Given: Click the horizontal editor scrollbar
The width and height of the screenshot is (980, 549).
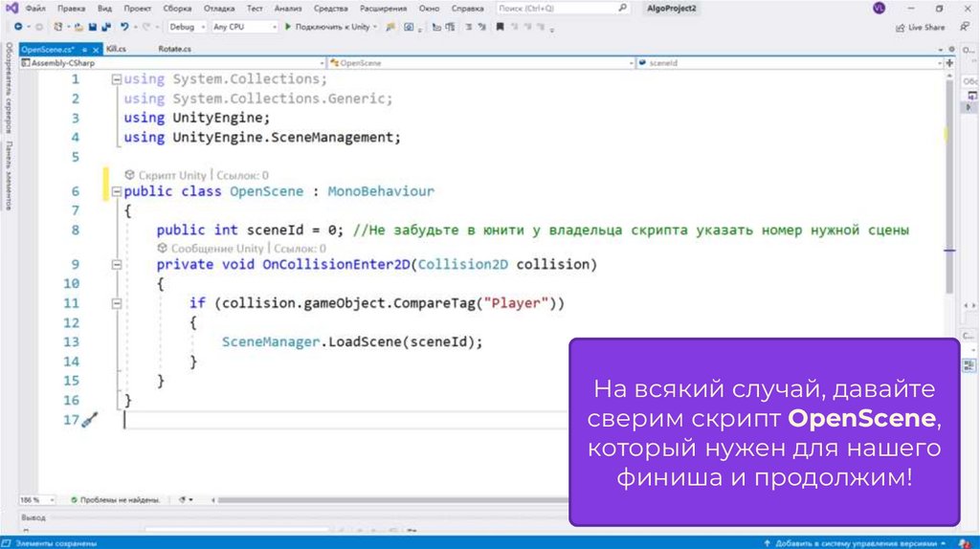Looking at the screenshot, I should (x=392, y=499).
